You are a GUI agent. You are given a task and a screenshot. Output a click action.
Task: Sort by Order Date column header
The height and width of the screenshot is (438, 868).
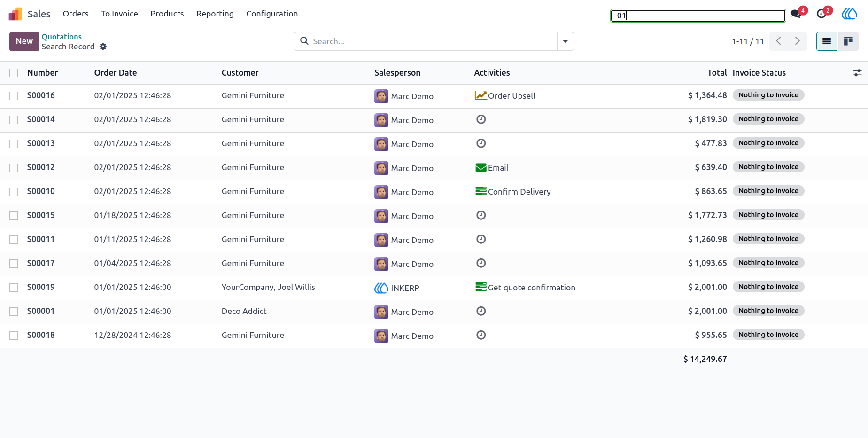click(116, 73)
